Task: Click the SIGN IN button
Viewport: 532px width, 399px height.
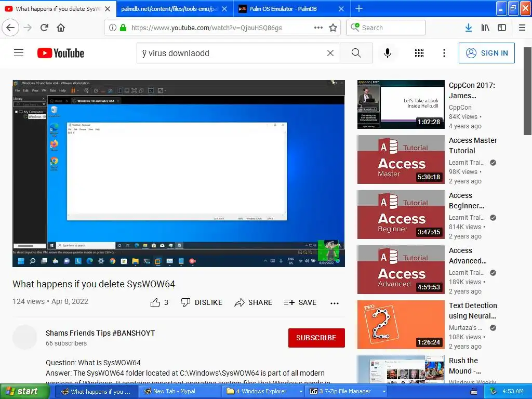Action: [x=486, y=53]
